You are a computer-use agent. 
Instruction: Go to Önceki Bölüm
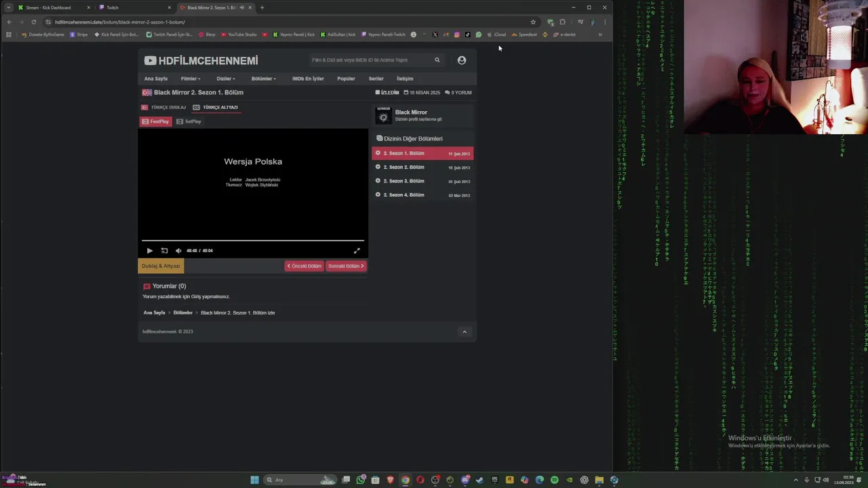point(304,266)
